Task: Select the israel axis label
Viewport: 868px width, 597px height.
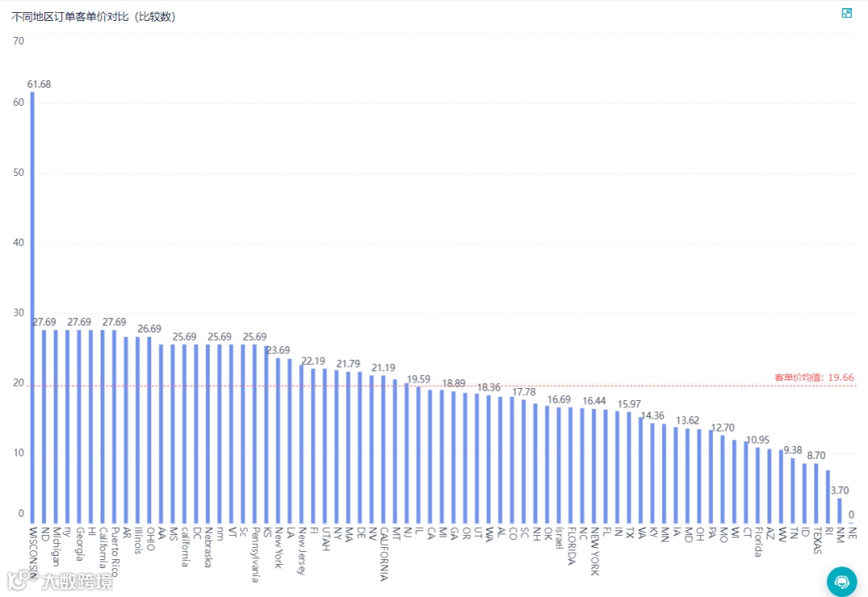Action: 559,538
